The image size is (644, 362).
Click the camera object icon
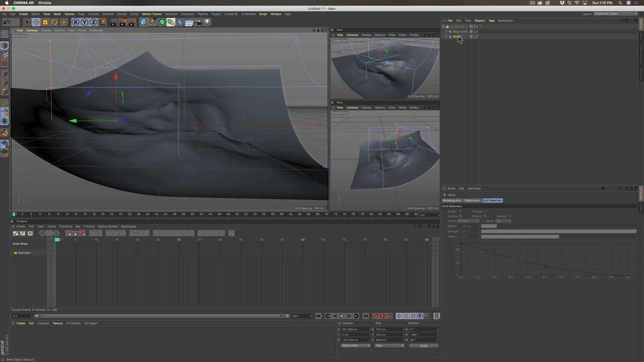click(x=198, y=22)
